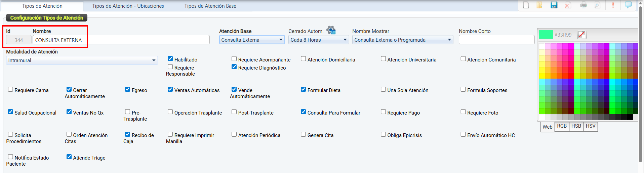The image size is (644, 173).
Task: Expand the Modalidad de Atención dropdown
Action: coord(82,60)
